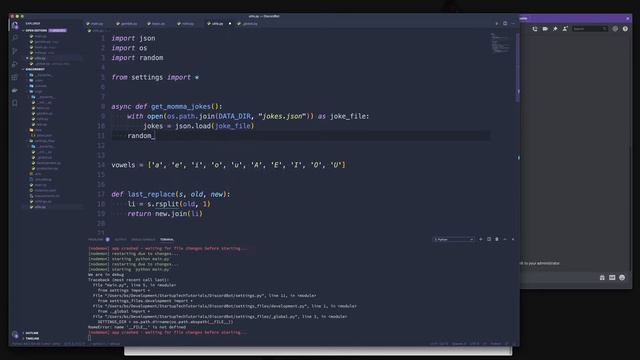This screenshot has width=640, height=360.
Task: Switch to the Problems panel tab
Action: click(x=96, y=239)
